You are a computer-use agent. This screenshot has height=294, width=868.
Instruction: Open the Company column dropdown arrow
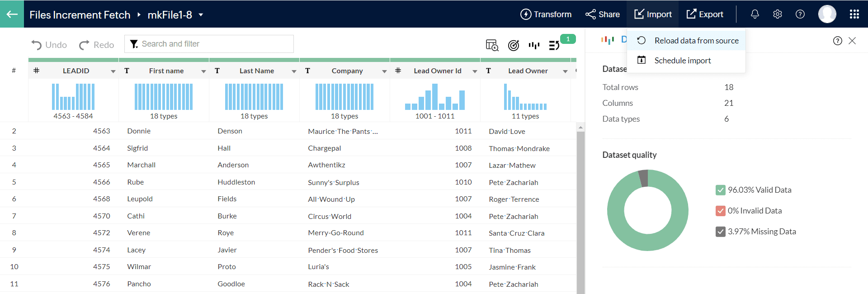(384, 71)
